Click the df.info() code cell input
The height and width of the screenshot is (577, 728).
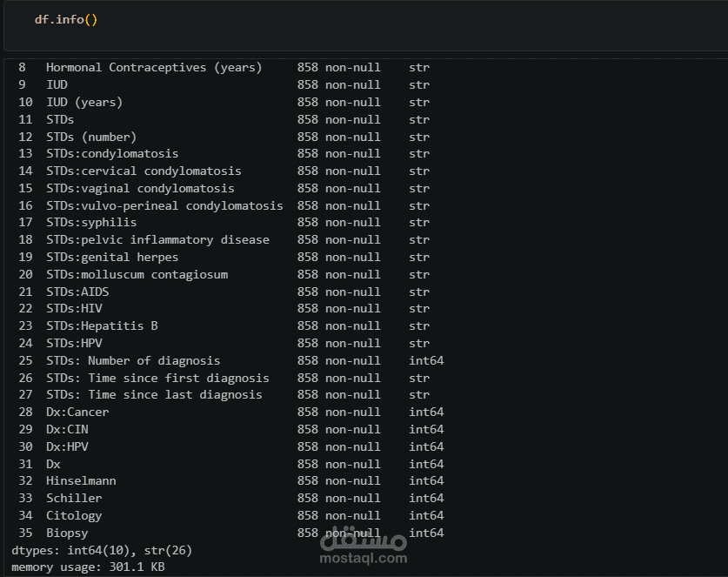pos(66,19)
